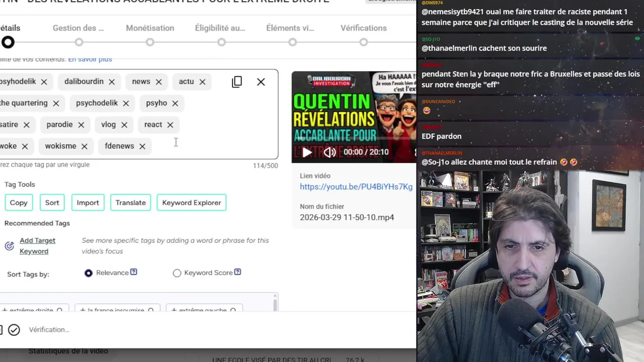Remove the react tag
The width and height of the screenshot is (644, 362).
(170, 125)
